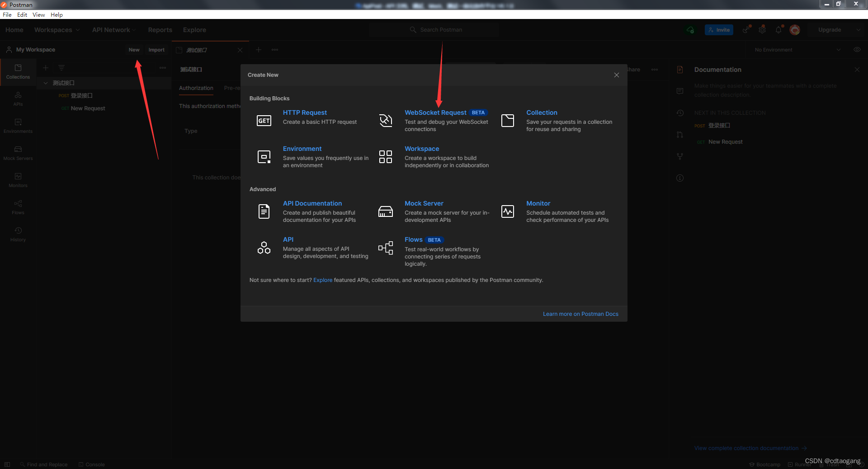Open History in the sidebar
The height and width of the screenshot is (469, 868).
(x=18, y=234)
